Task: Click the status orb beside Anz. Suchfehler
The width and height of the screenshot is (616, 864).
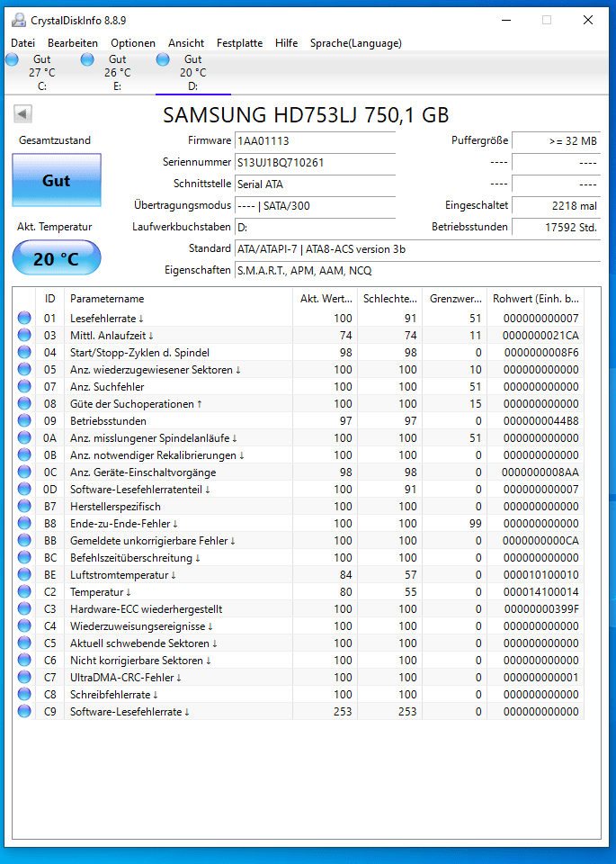Action: coord(24,386)
